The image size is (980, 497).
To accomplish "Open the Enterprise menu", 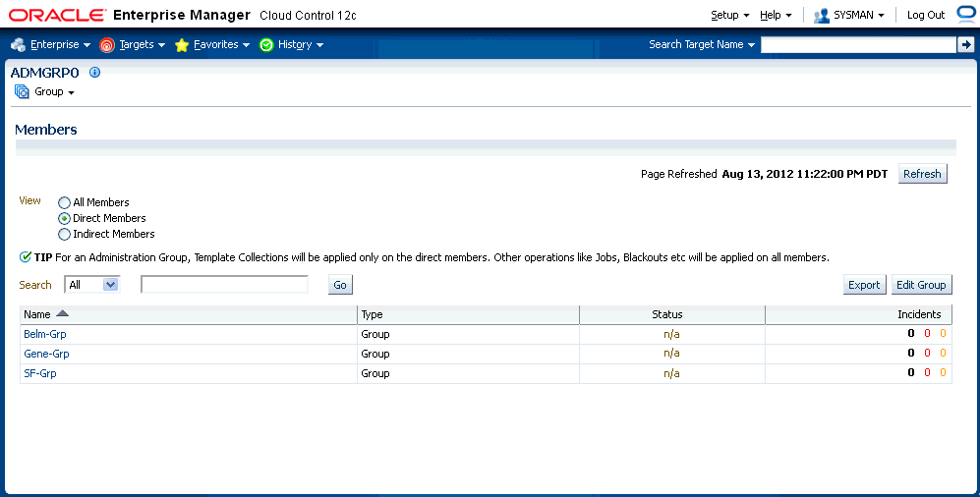I will [x=60, y=45].
